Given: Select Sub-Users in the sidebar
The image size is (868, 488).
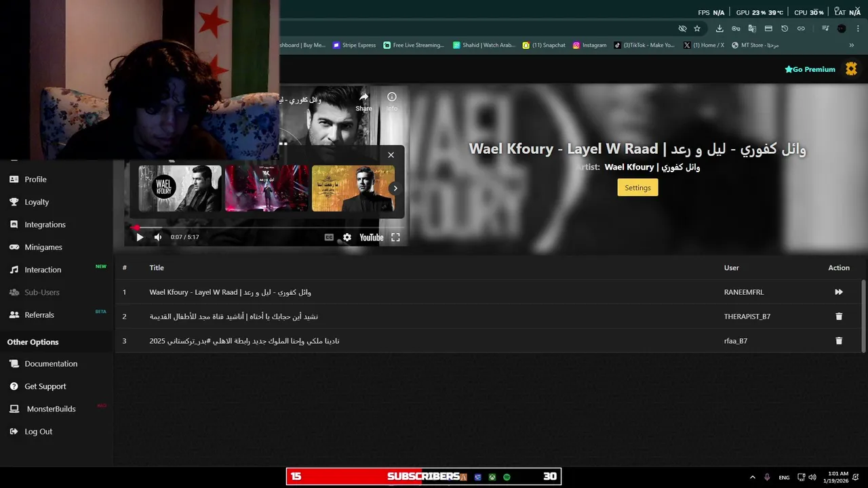Looking at the screenshot, I should (x=42, y=292).
